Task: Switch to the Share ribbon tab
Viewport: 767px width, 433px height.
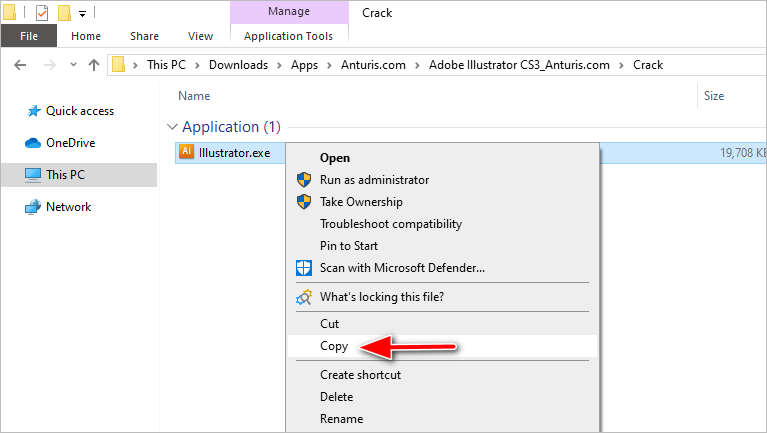Action: point(144,36)
